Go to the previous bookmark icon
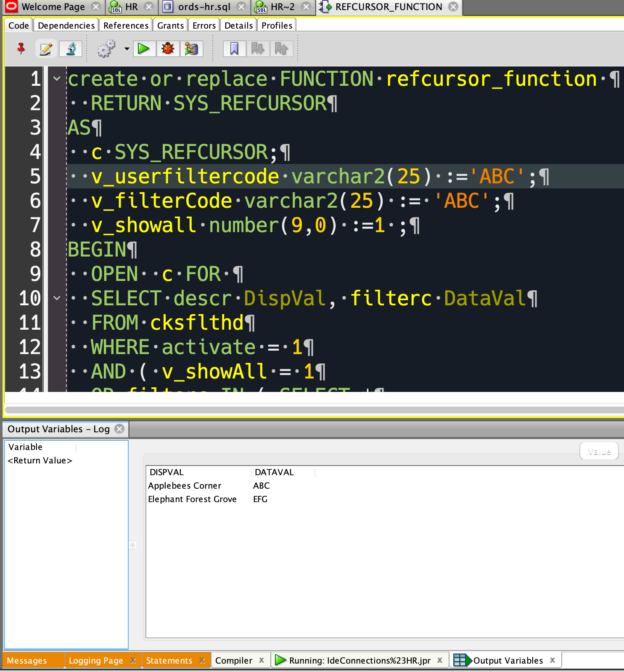Viewport: 624px width, 672px height. [x=281, y=49]
